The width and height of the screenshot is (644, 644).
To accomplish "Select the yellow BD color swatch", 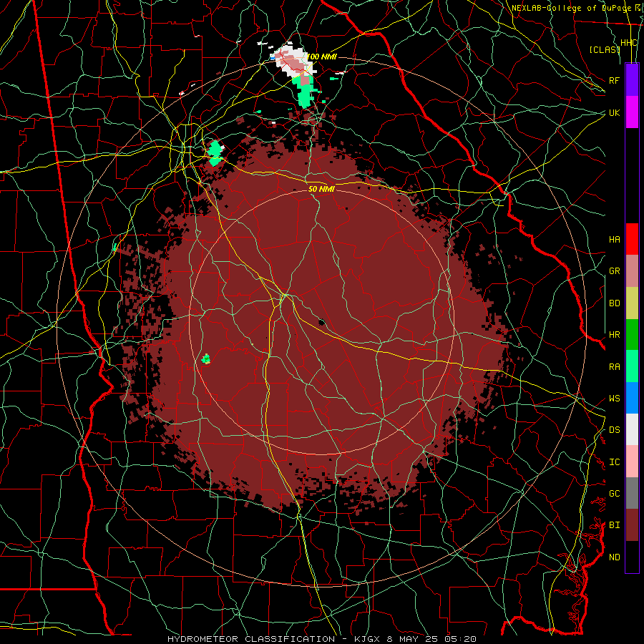I will [x=632, y=303].
